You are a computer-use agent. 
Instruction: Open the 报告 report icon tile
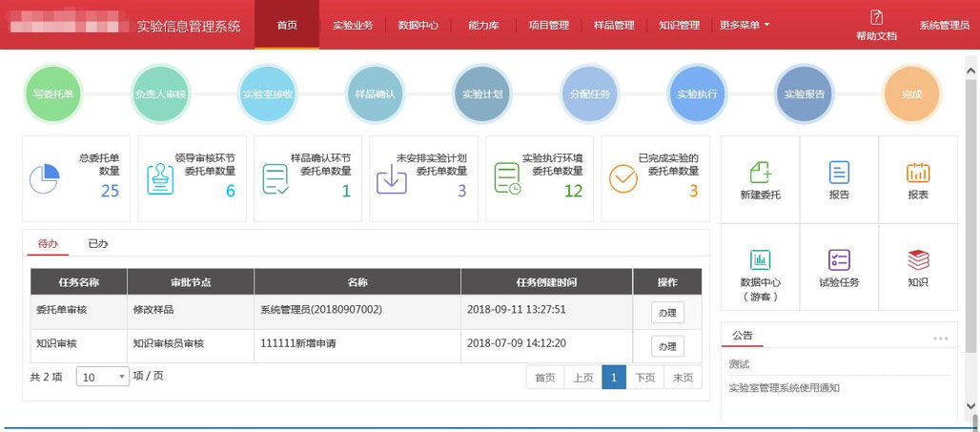tap(839, 173)
